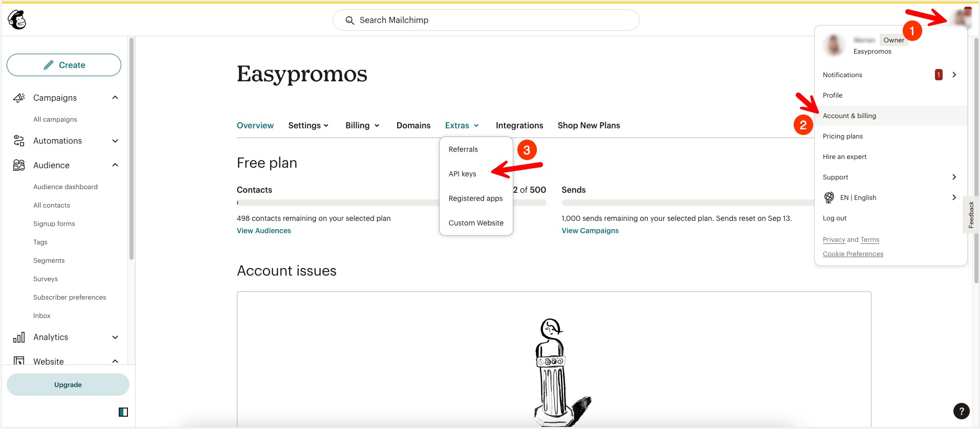Open Tags in sidebar
Screen dimensions: 980x429
click(40, 242)
